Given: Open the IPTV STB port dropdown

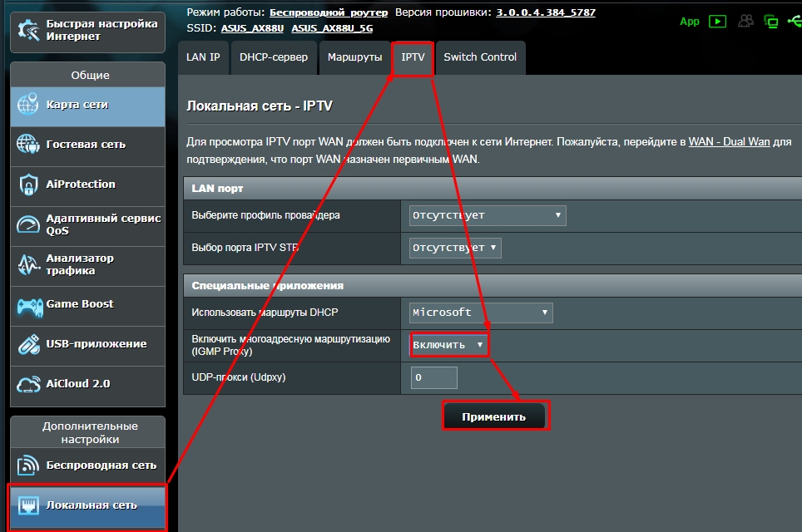Looking at the screenshot, I should (455, 248).
